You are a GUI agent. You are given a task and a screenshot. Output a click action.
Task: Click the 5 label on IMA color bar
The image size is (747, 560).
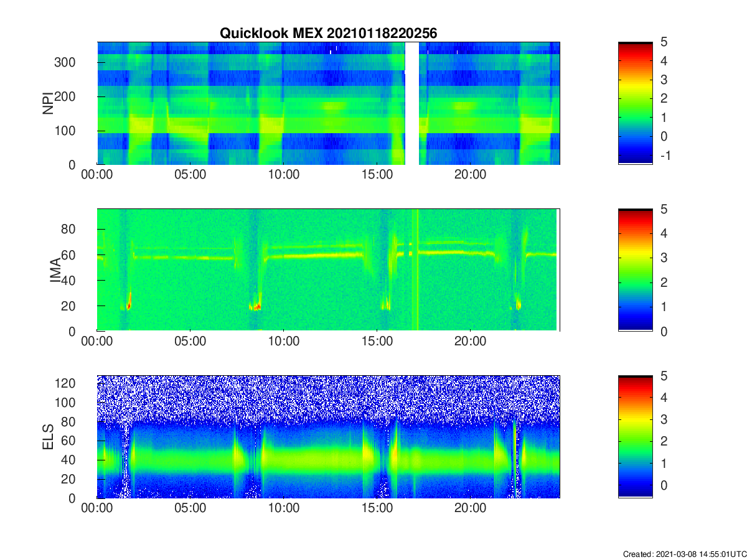point(664,209)
